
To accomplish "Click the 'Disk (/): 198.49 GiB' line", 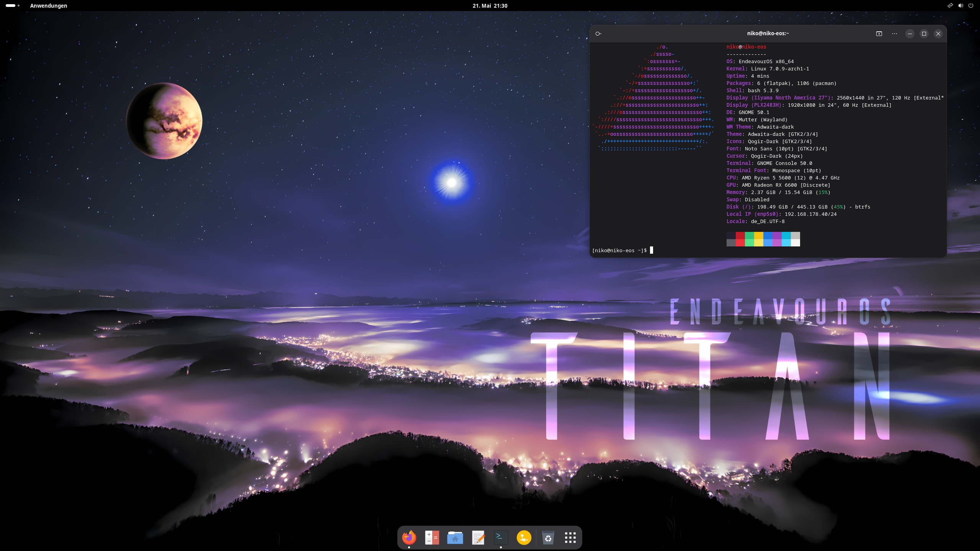I will click(x=799, y=207).
